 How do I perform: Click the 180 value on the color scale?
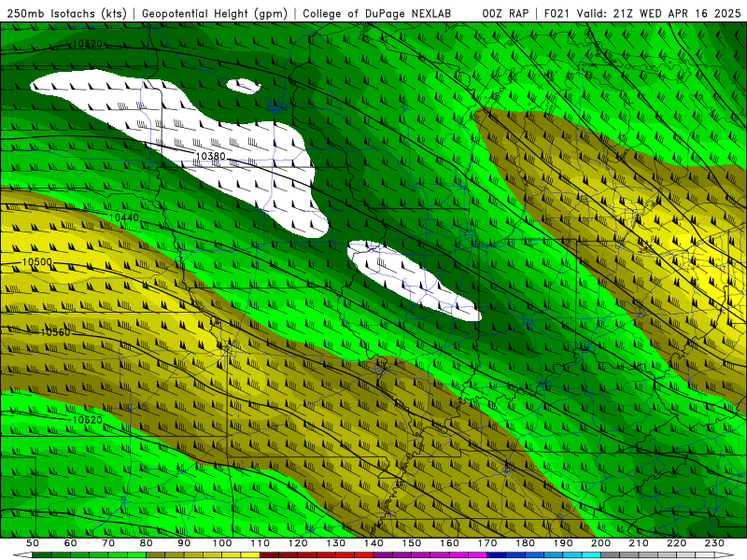[x=526, y=543]
